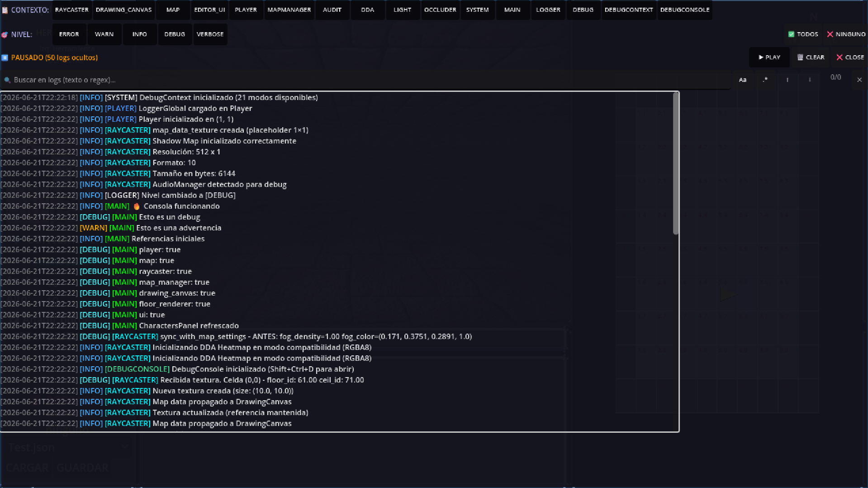868x488 pixels.
Task: Toggle RAYCASTER context filter
Action: (x=72, y=10)
